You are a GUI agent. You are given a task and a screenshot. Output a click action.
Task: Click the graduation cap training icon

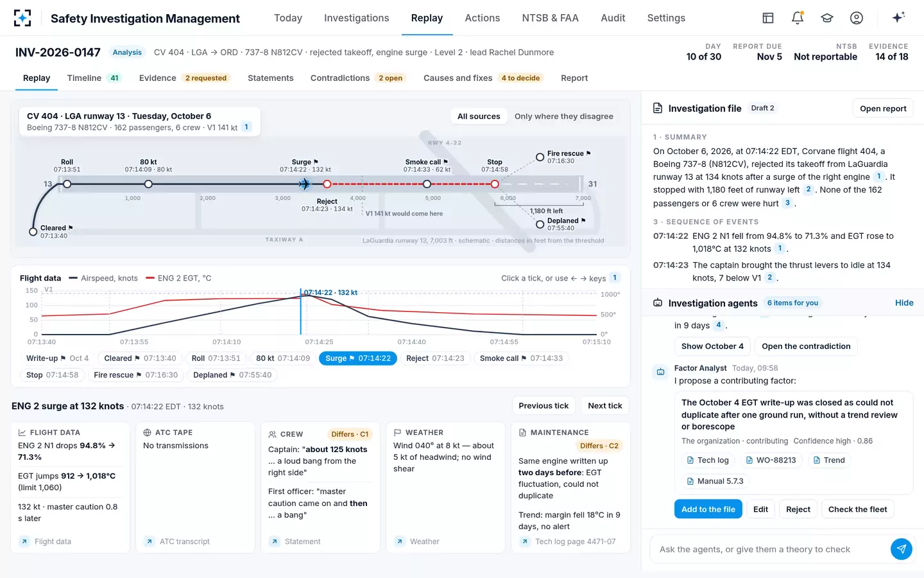point(827,18)
